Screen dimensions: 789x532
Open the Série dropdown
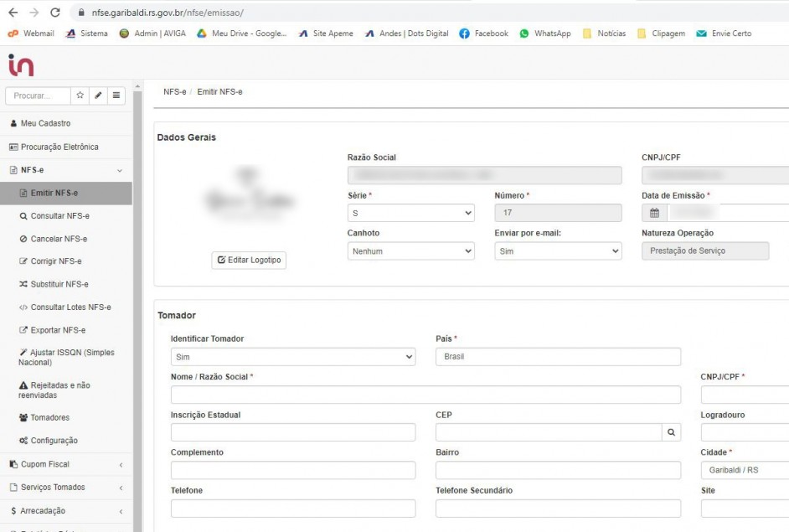[x=410, y=213]
